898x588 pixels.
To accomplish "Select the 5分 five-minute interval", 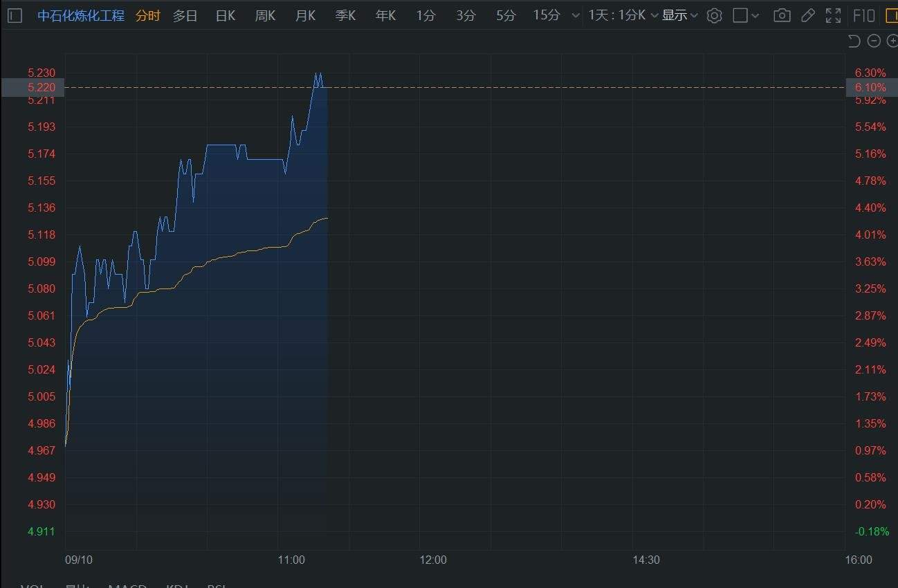I will [506, 15].
